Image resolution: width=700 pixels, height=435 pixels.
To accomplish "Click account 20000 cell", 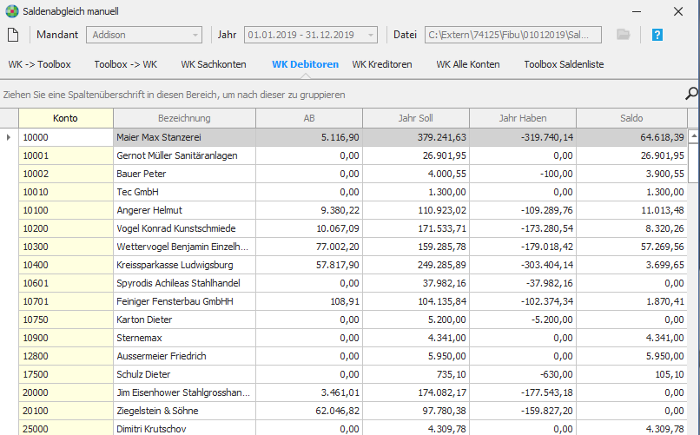I will [x=66, y=393].
